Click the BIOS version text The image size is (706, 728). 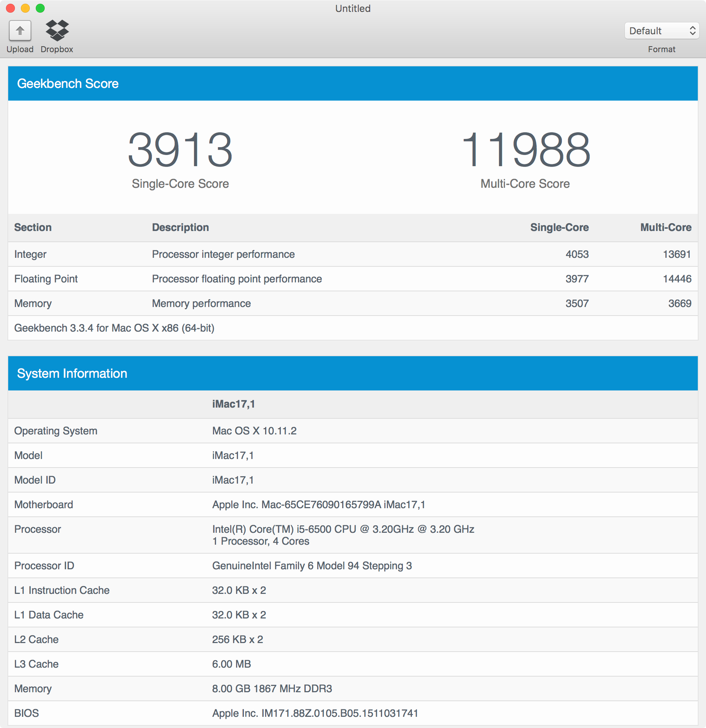315,713
